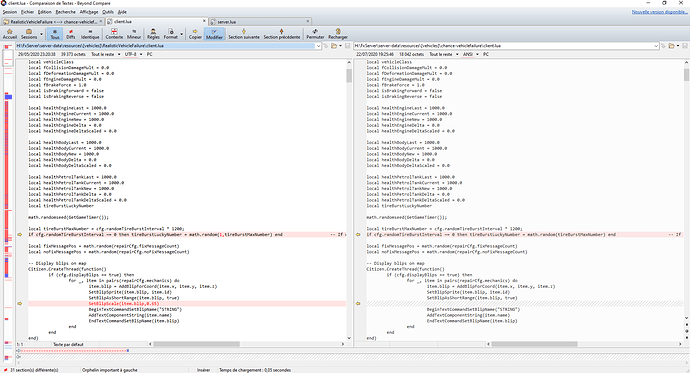Open the Recherche menu

(66, 12)
